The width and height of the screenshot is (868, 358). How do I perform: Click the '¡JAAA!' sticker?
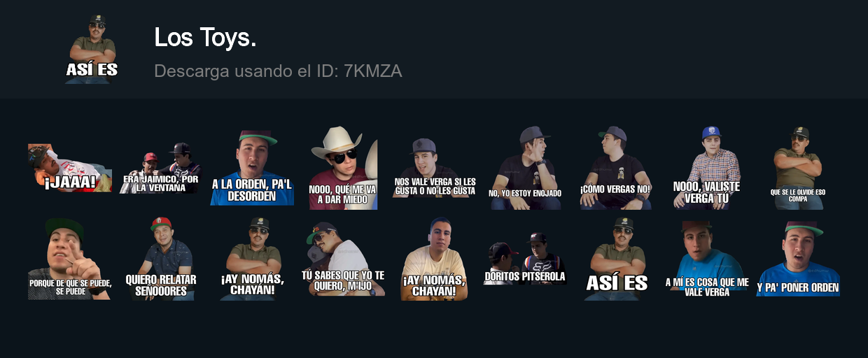coord(70,168)
